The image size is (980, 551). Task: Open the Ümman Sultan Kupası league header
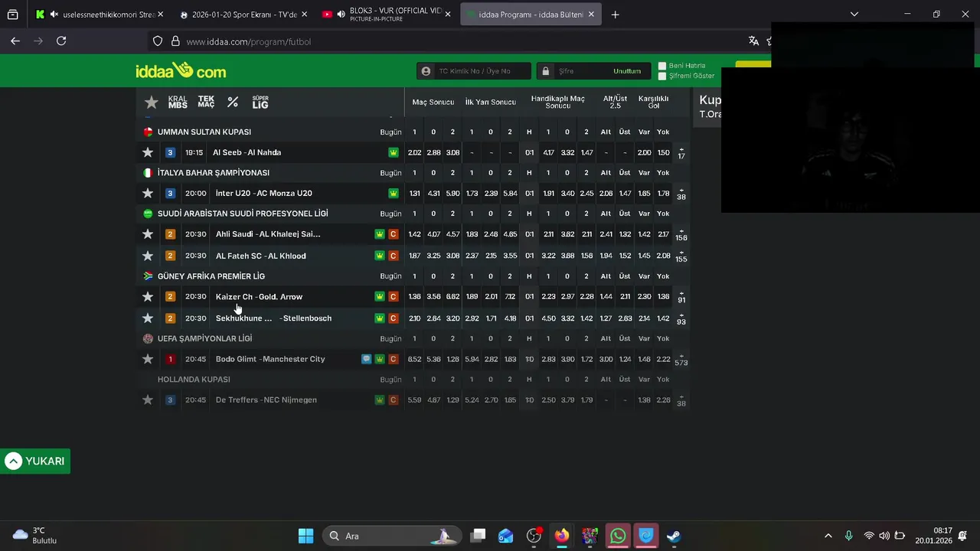point(204,132)
